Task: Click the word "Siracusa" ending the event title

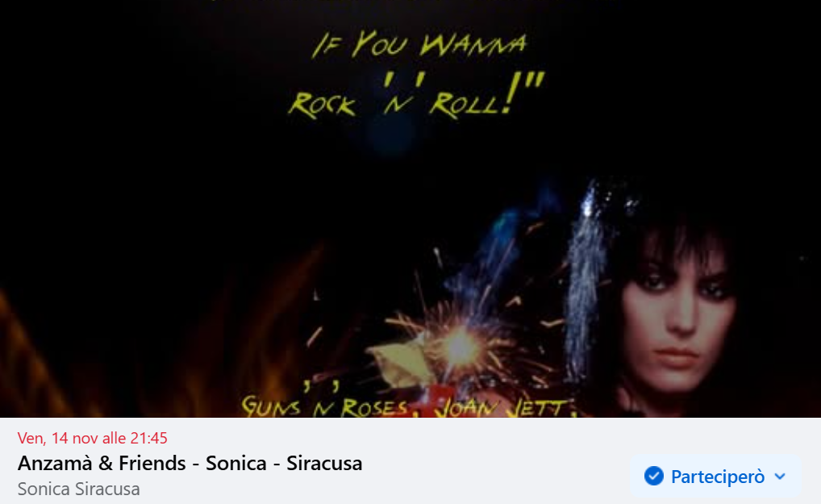Action: pyautogui.click(x=324, y=464)
